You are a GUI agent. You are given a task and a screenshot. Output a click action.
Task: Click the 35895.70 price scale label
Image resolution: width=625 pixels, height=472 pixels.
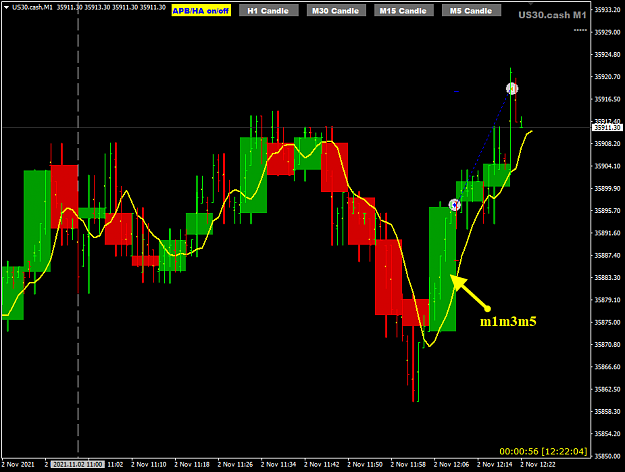pyautogui.click(x=607, y=210)
